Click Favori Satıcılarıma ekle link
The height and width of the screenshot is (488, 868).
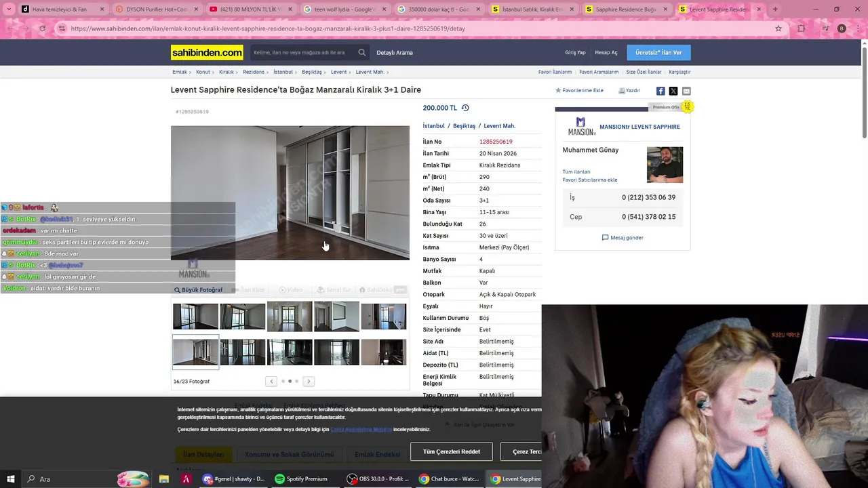pyautogui.click(x=590, y=180)
